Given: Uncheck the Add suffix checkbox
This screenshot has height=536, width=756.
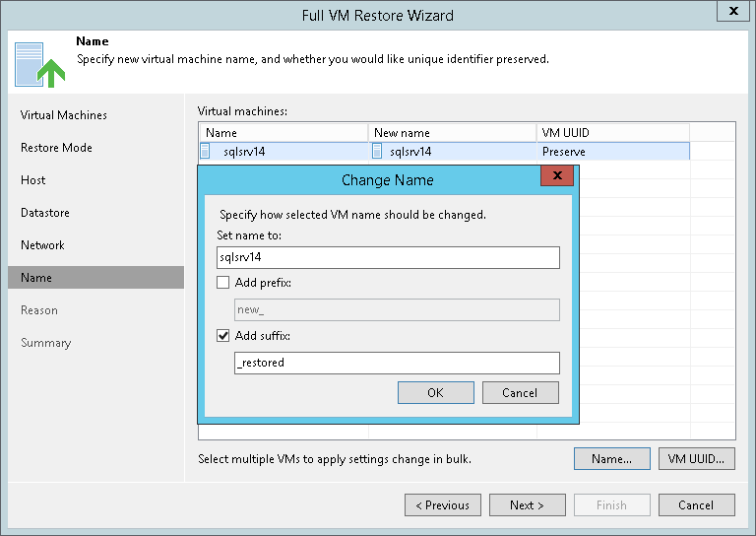Looking at the screenshot, I should [223, 336].
